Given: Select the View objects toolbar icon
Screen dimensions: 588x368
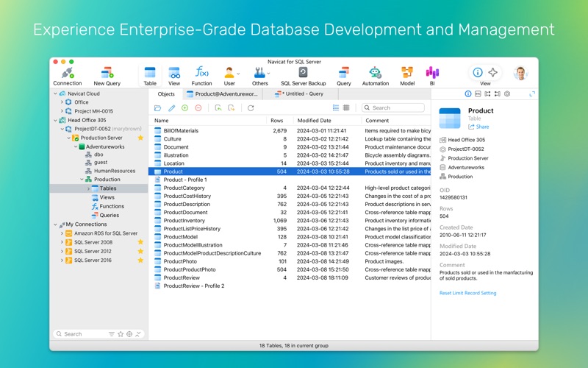Looking at the screenshot, I should pos(174,77).
